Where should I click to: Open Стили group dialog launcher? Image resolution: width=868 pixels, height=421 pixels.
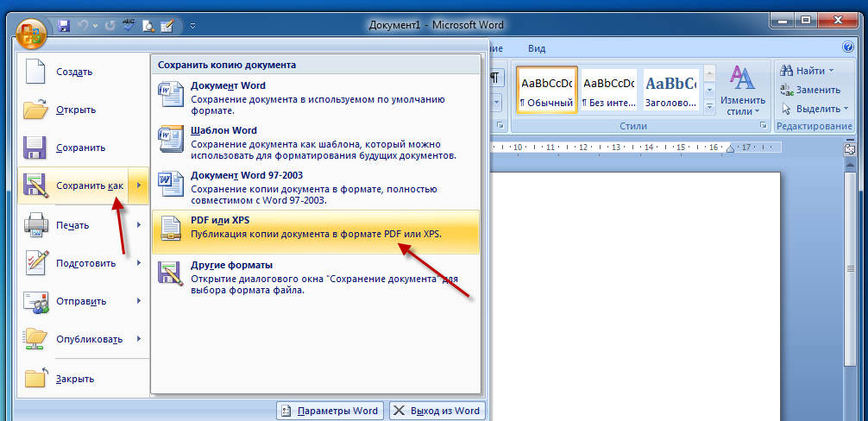pos(763,126)
